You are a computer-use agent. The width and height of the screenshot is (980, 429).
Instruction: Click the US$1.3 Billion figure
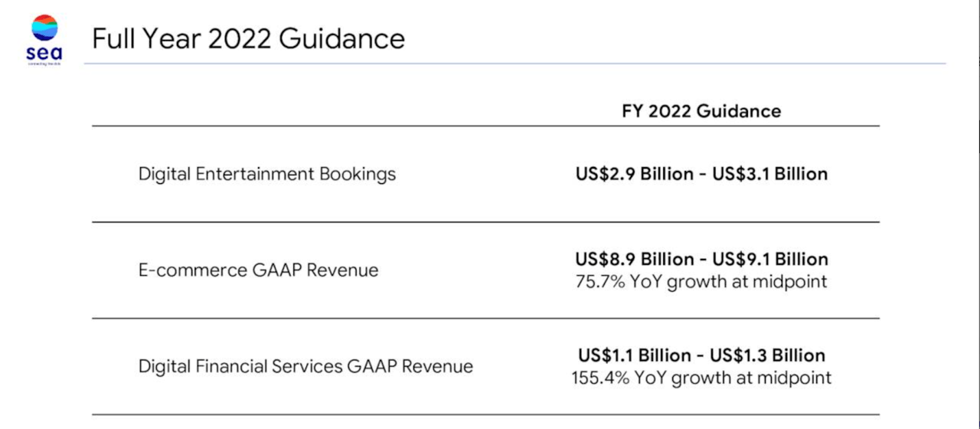767,355
